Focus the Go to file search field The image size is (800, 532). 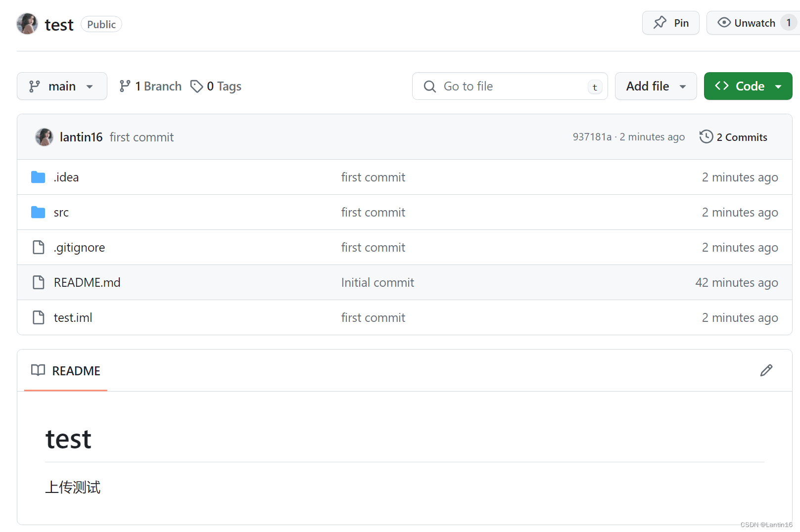(510, 86)
